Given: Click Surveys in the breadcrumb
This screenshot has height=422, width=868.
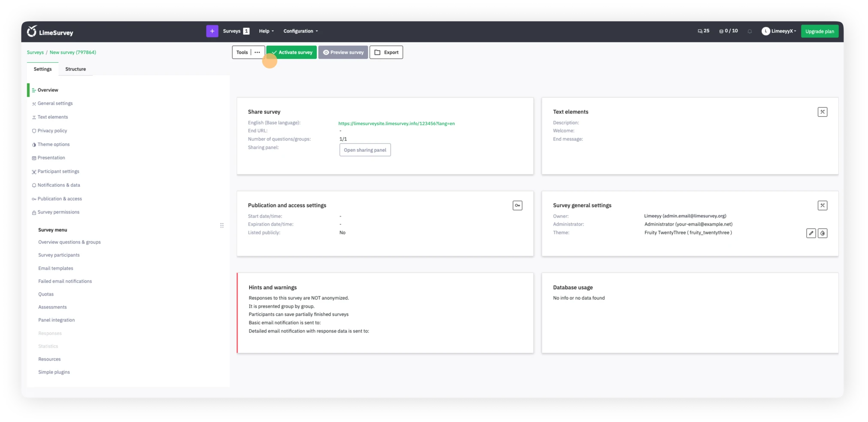Looking at the screenshot, I should (35, 52).
